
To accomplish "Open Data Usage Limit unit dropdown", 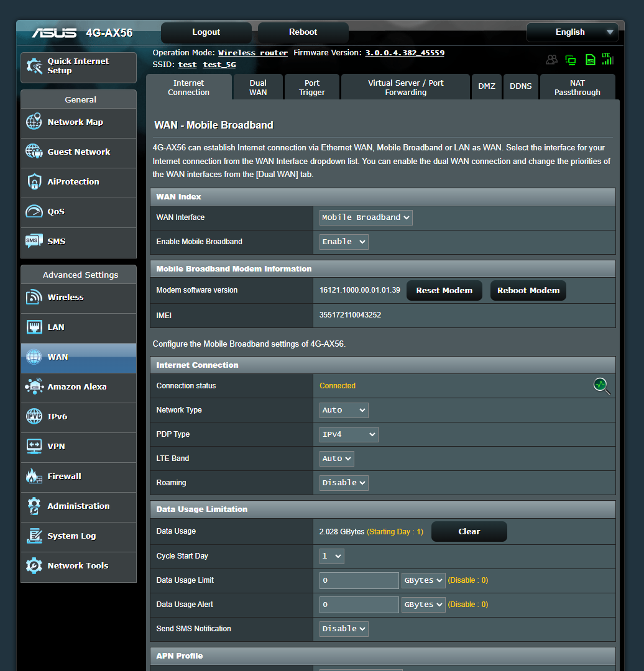I will 423,580.
